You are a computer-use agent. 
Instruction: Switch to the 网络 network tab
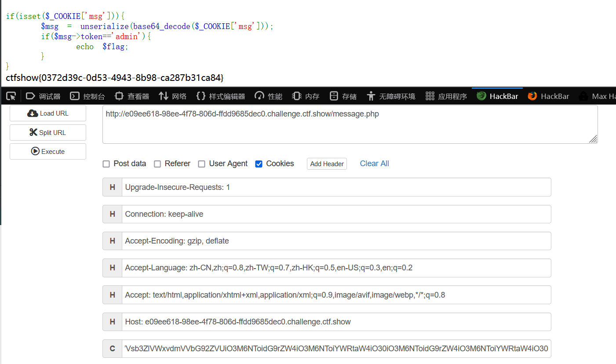pos(173,96)
